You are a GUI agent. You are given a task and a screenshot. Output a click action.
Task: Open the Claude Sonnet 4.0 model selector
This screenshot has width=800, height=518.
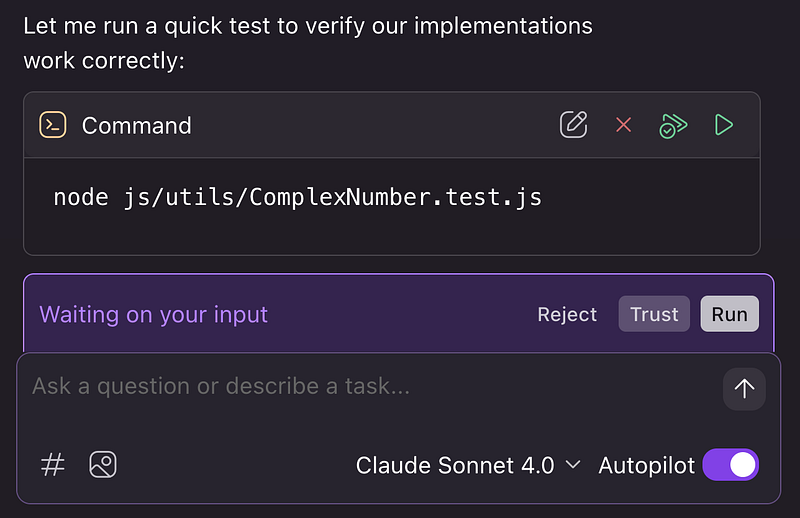pyautogui.click(x=455, y=465)
